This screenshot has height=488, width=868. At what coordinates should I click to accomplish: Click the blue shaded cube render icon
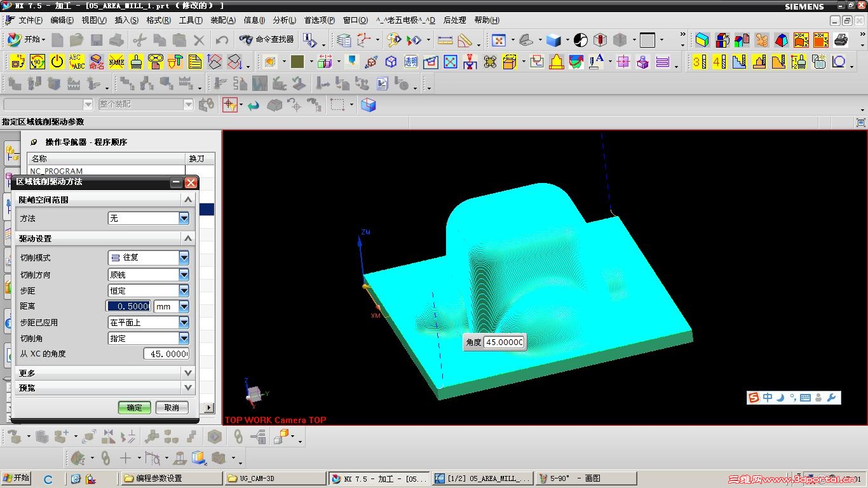pos(553,40)
